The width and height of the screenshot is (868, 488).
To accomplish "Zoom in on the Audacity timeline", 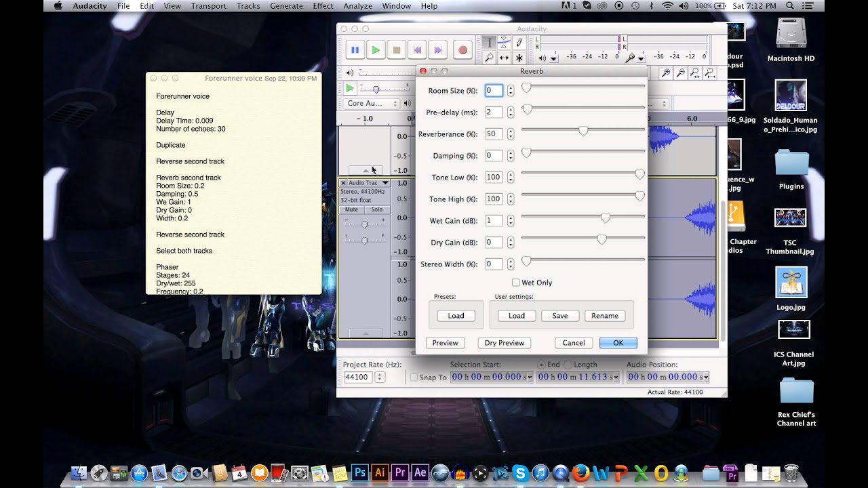I will point(666,73).
